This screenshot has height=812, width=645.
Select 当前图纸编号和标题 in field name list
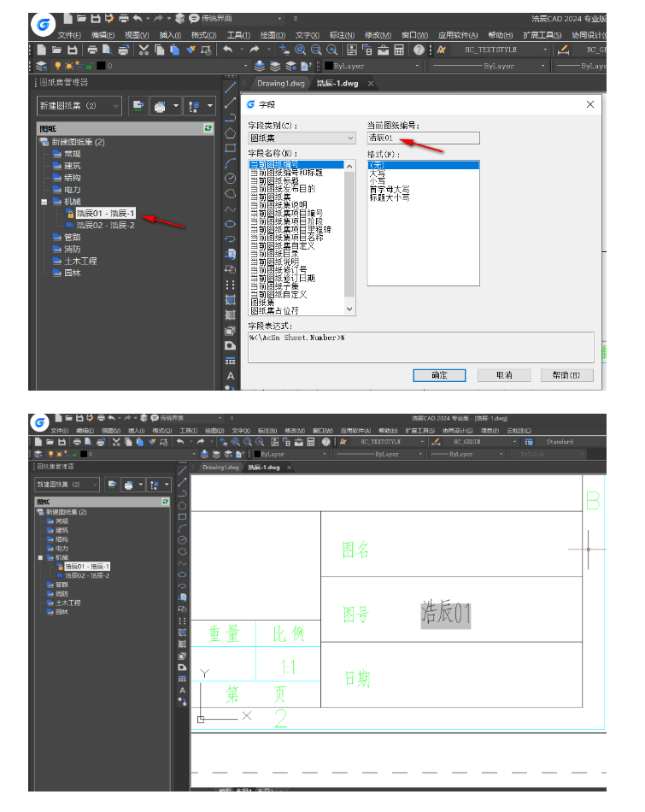[x=286, y=173]
